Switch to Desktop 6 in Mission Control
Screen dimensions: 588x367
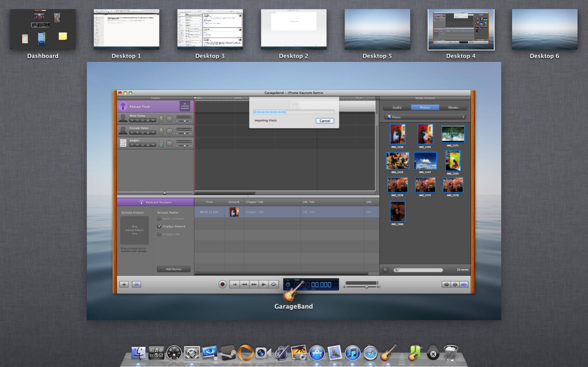click(545, 29)
